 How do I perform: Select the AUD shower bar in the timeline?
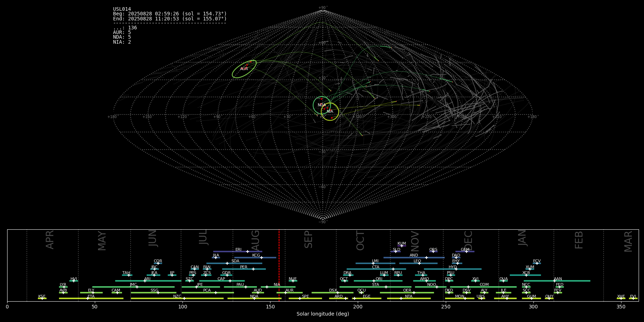[x=258, y=293]
